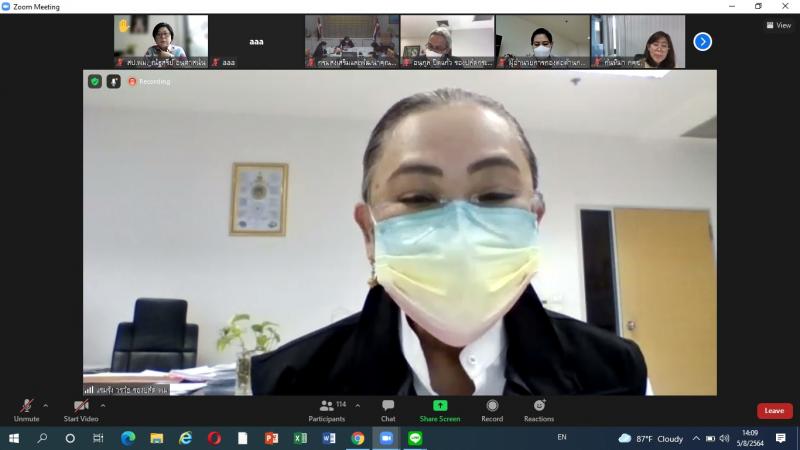Viewport: 800px width, 450px height.
Task: Select the last thumbnail with woman by window blinds
Action: coord(638,41)
